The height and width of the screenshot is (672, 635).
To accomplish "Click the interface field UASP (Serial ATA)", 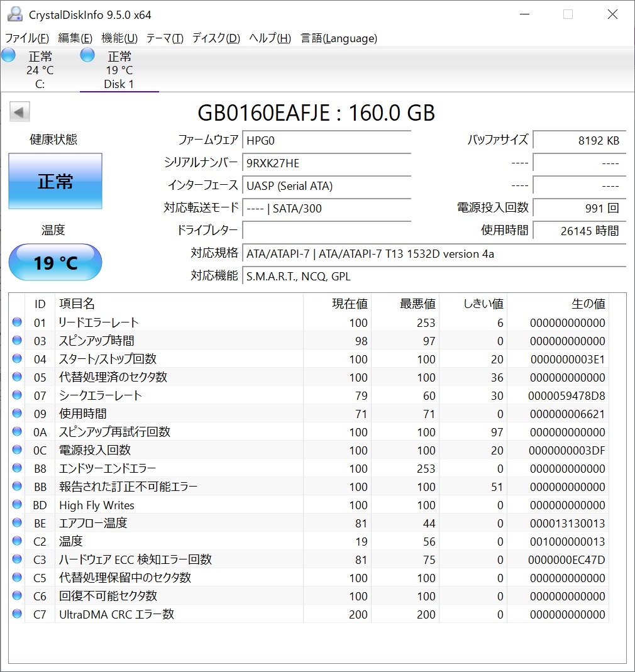I will [x=327, y=186].
